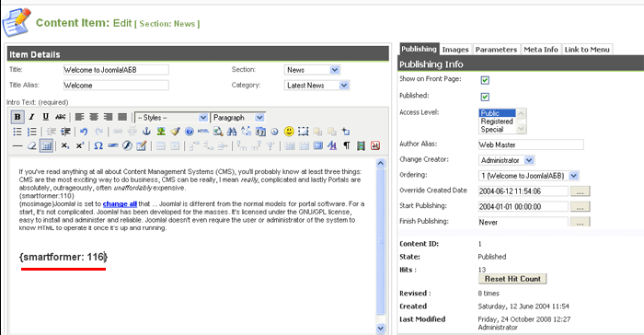Insert smiley emoticon
Screen dimensions: 644x335
[289, 132]
